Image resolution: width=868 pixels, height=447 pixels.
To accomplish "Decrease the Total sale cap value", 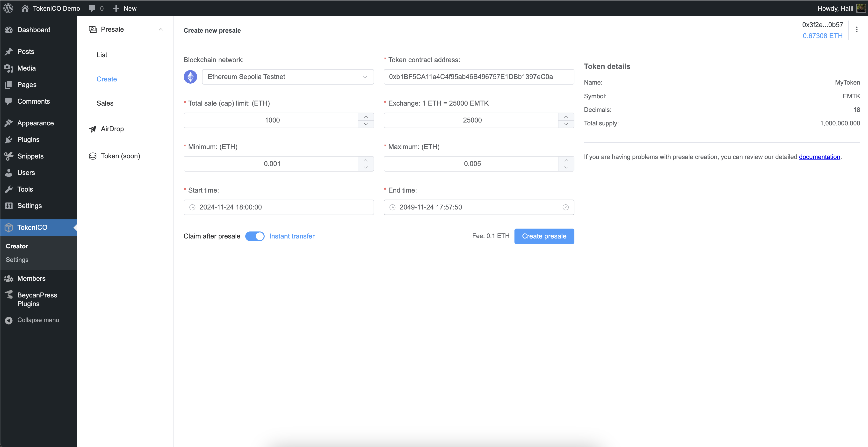I will tap(366, 124).
